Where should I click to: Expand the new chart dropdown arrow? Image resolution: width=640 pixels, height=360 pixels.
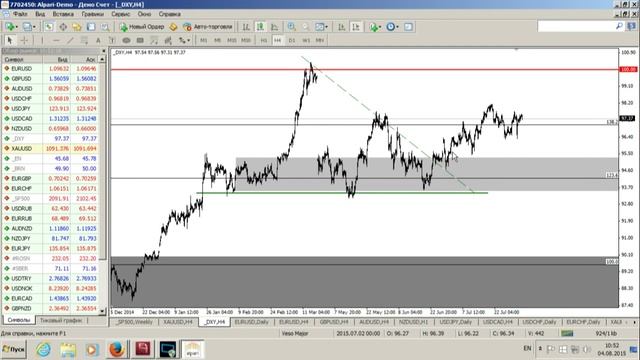pyautogui.click(x=16, y=27)
